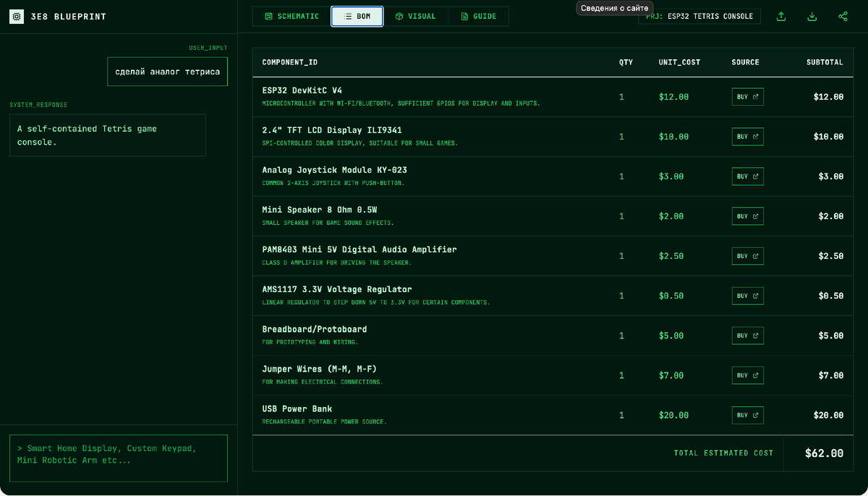This screenshot has height=496, width=868.
Task: Click the 3E8 BLUEPRINT title text
Action: [x=69, y=17]
